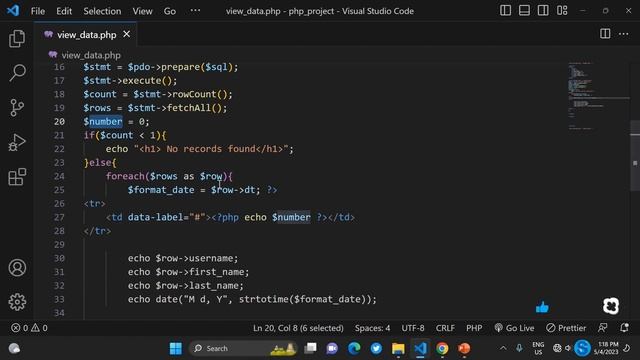Click the highlighted $number variable on line 20

coord(106,122)
